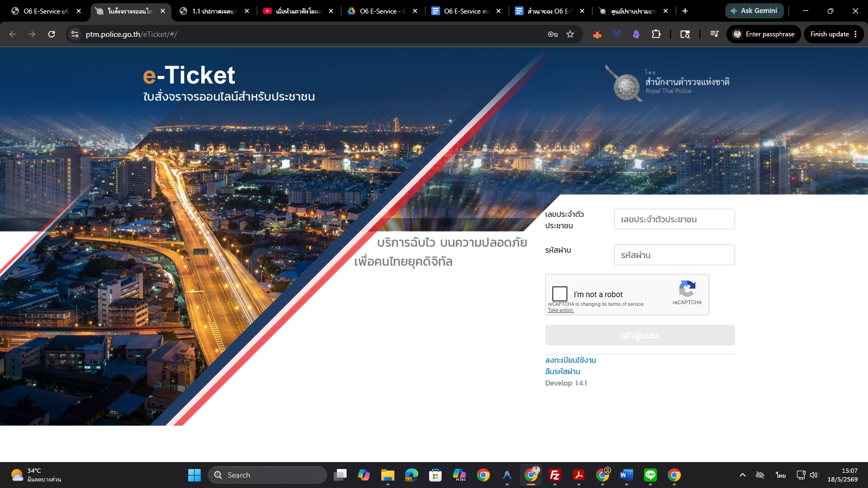Reload the page with the refresh icon
This screenshot has width=868, height=488.
pyautogui.click(x=52, y=34)
